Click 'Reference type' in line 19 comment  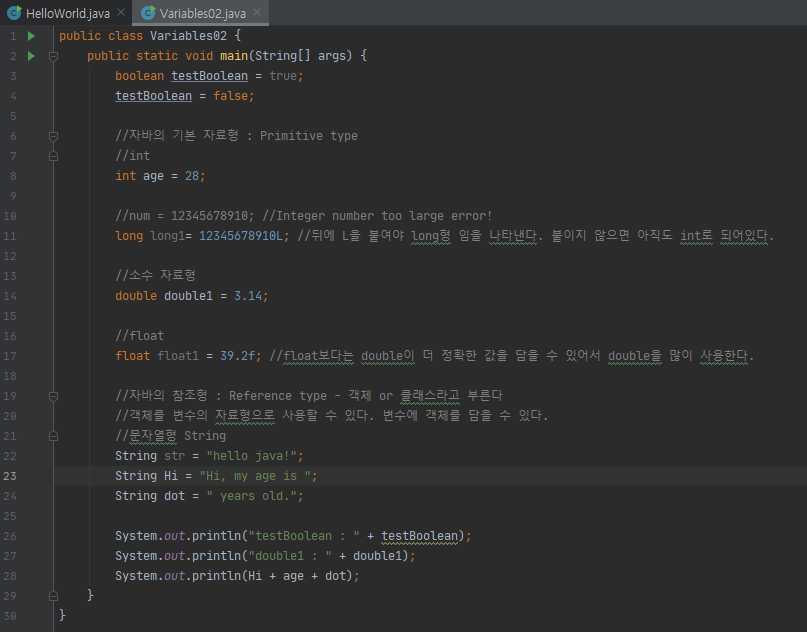278,396
